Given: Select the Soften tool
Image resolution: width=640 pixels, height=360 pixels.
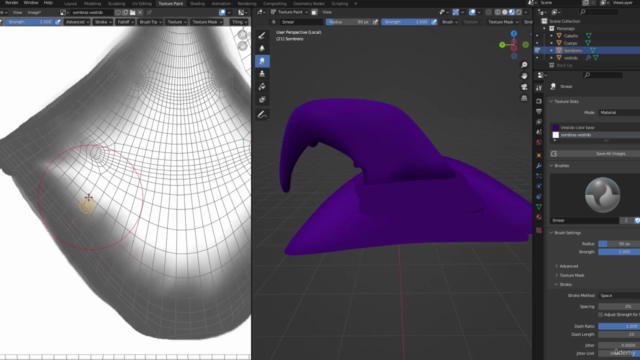Looking at the screenshot, I should [262, 49].
